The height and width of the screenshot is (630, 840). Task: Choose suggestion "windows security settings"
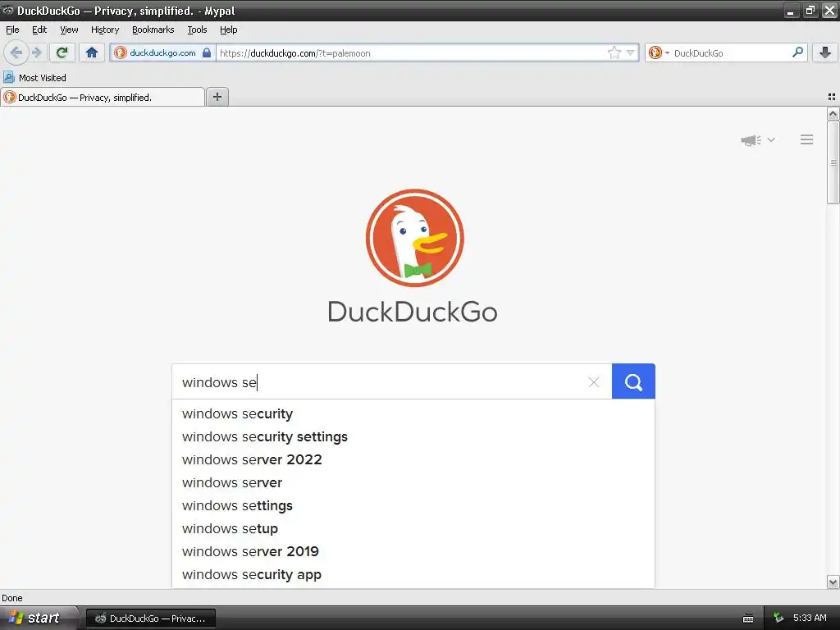click(x=413, y=436)
